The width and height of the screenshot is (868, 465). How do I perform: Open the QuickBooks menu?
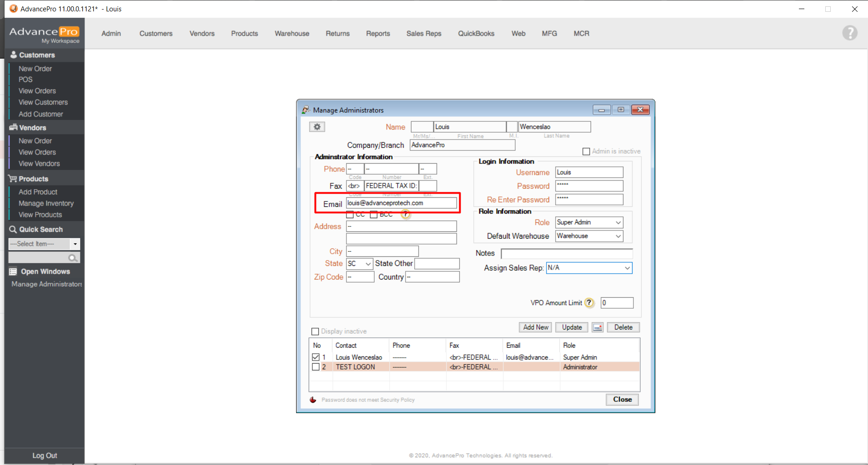tap(476, 34)
